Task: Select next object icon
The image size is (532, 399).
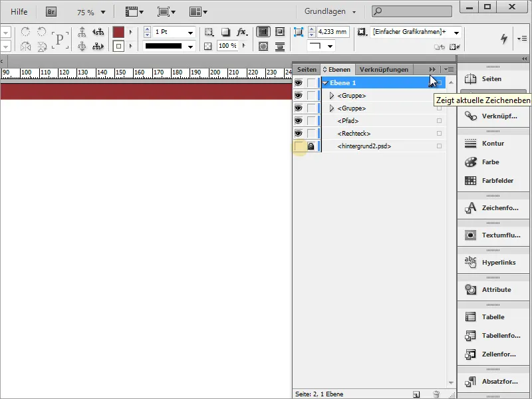Action: [98, 46]
